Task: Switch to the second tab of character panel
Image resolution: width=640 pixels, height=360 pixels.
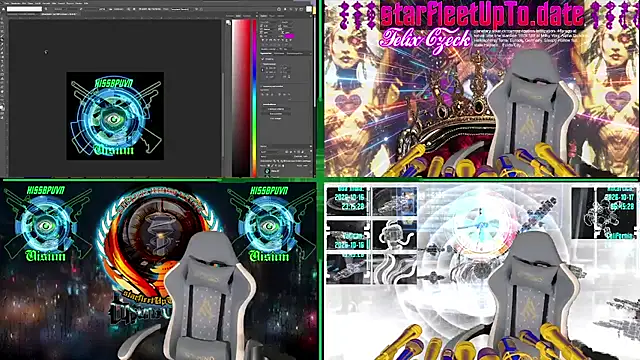Action: click(x=272, y=16)
